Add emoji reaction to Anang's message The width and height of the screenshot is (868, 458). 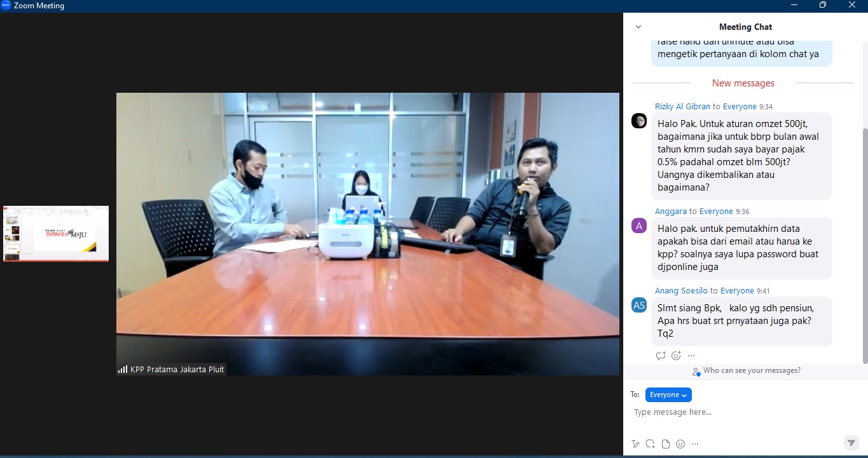point(676,356)
